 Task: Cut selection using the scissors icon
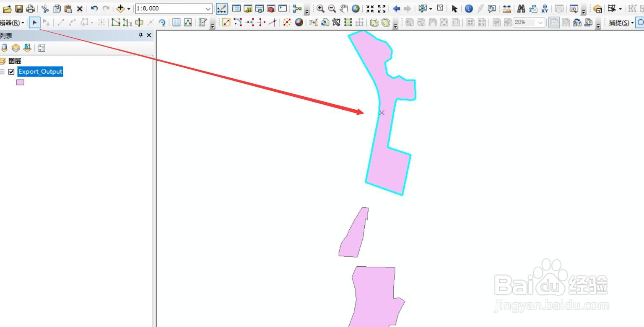(45, 8)
